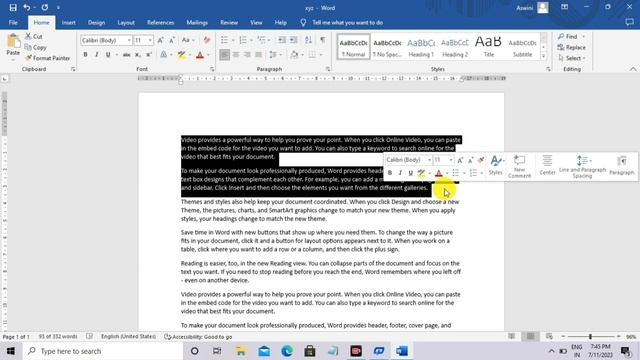Image resolution: width=640 pixels, height=360 pixels.
Task: Open the Calibri (Body) font name dropdown in ribbon
Action: (129, 40)
